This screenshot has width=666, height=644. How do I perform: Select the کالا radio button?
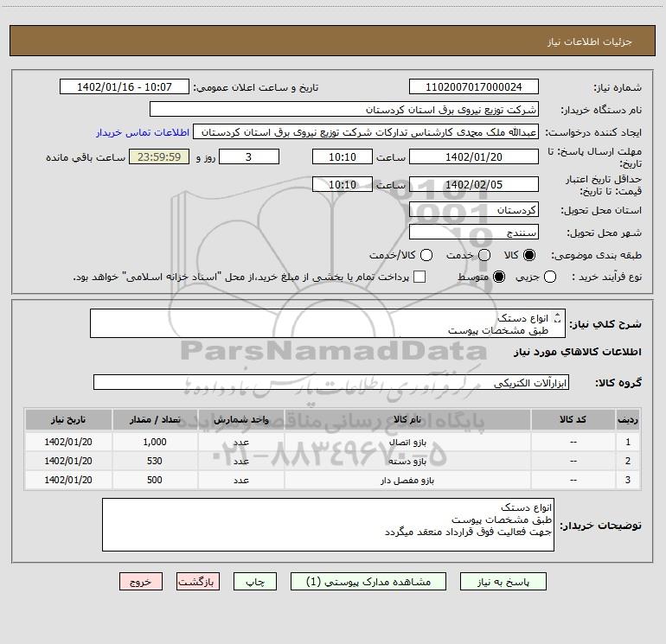529,255
